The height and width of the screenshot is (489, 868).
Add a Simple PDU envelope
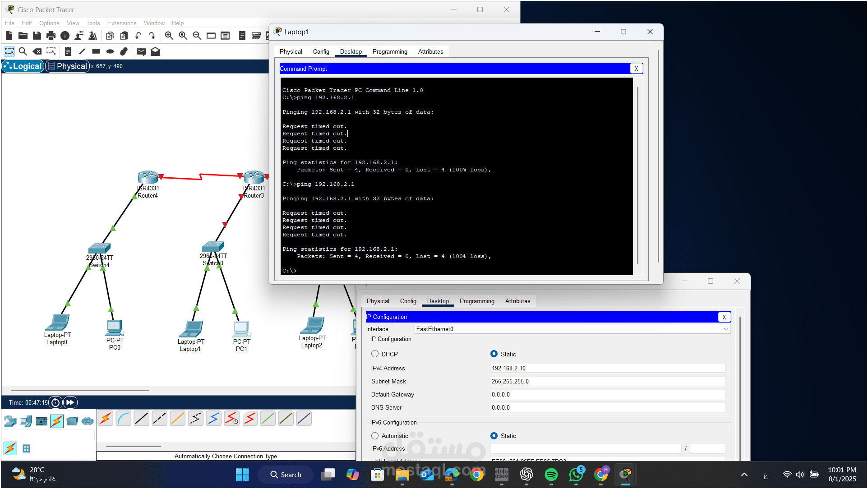coord(141,51)
